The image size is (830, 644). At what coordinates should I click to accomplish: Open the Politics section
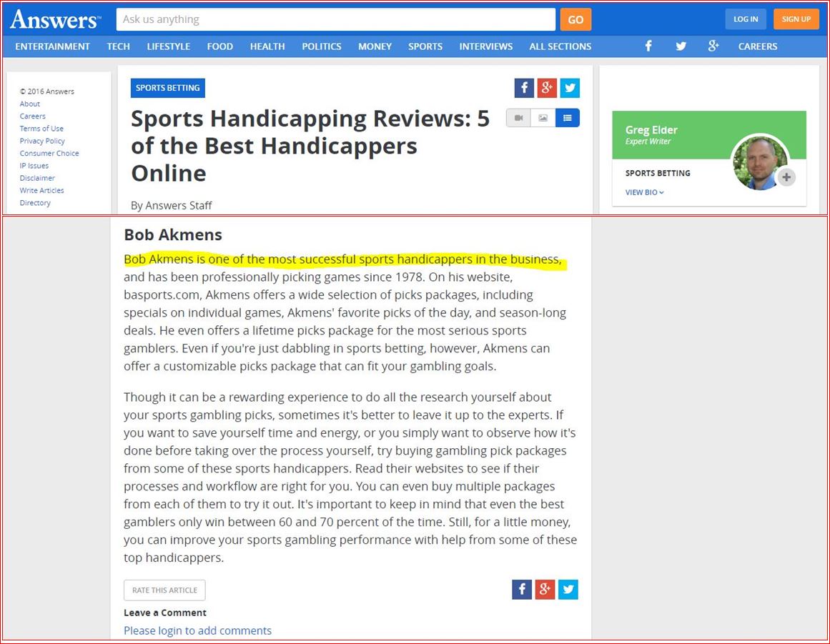pos(321,46)
